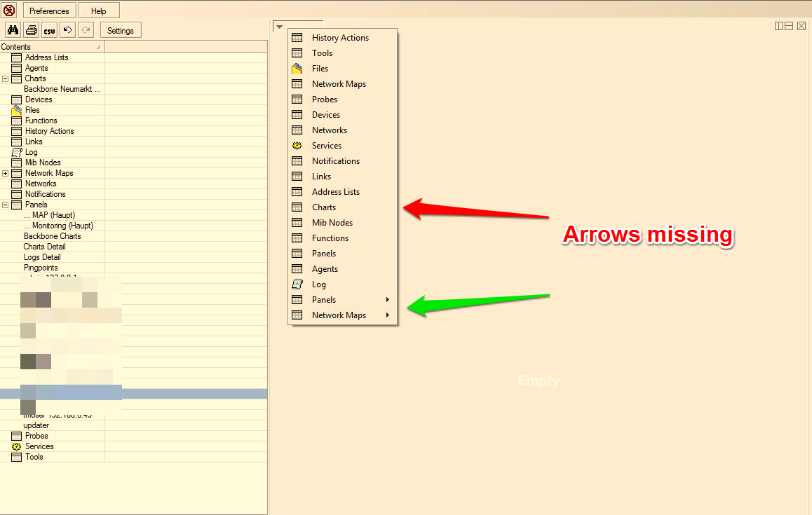Viewport: 812px width, 515px height.
Task: Choose Tools in the popup menu
Action: pos(342,53)
